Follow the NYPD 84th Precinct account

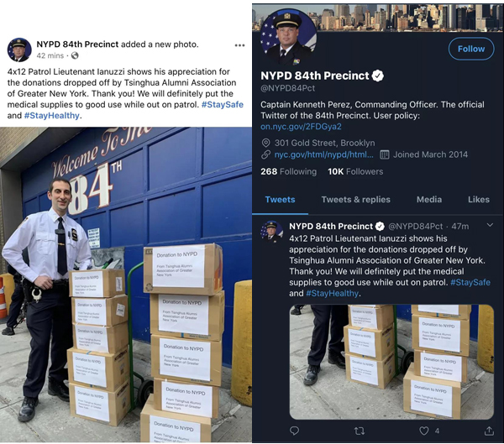(x=471, y=49)
